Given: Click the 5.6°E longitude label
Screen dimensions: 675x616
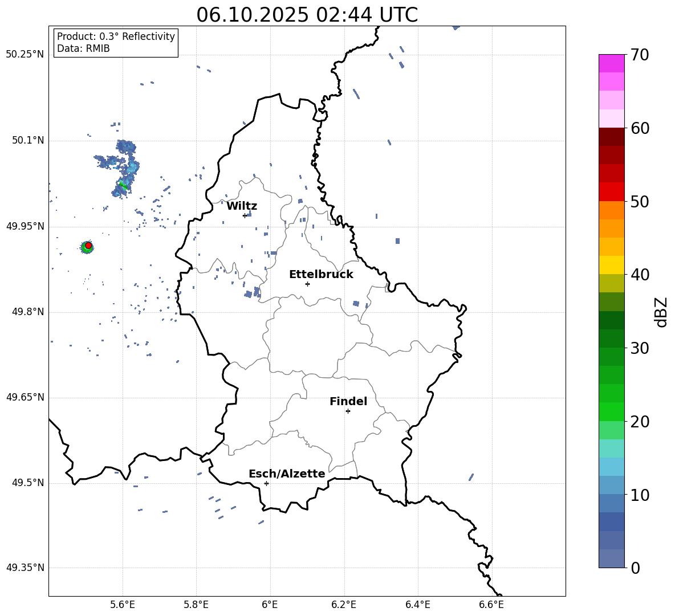Looking at the screenshot, I should click(122, 605).
